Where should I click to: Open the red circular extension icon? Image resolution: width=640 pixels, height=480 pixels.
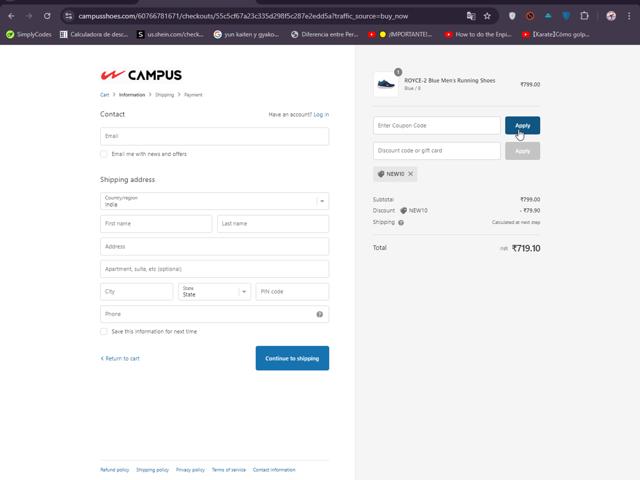click(530, 16)
